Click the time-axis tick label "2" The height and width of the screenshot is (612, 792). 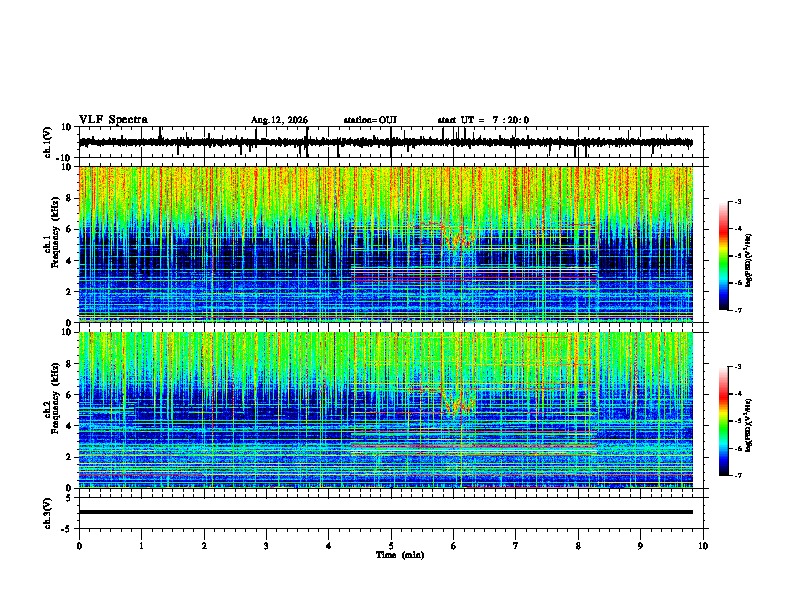click(204, 546)
